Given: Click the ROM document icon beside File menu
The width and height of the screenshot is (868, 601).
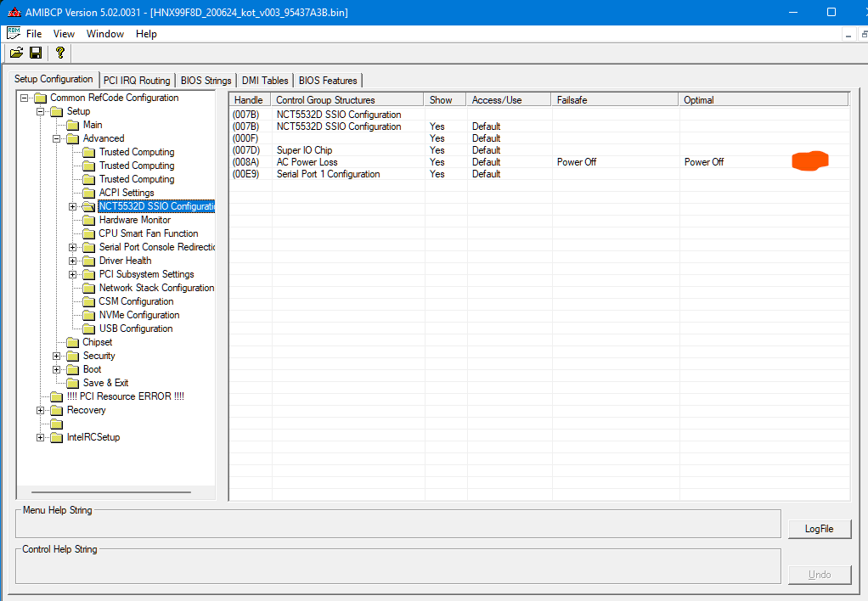Looking at the screenshot, I should click(14, 33).
